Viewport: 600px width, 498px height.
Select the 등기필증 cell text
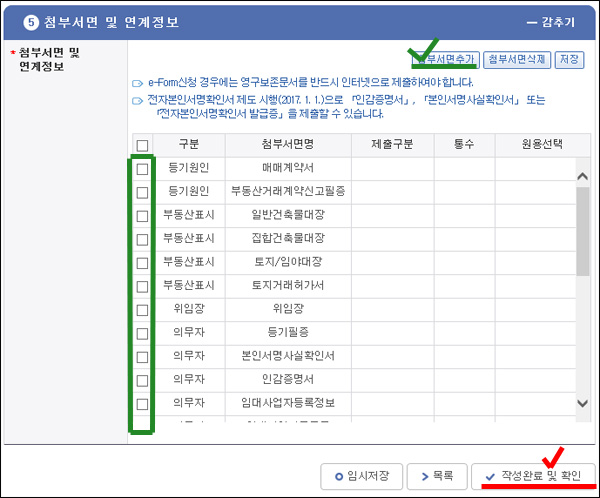click(288, 332)
